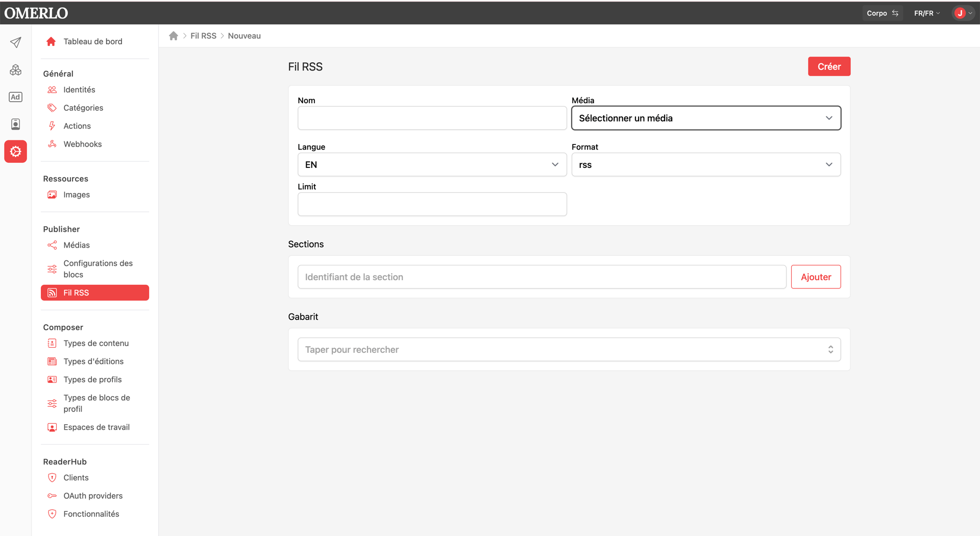Click the Configurations des blocs sliders icon
The height and width of the screenshot is (536, 980).
pyautogui.click(x=52, y=269)
